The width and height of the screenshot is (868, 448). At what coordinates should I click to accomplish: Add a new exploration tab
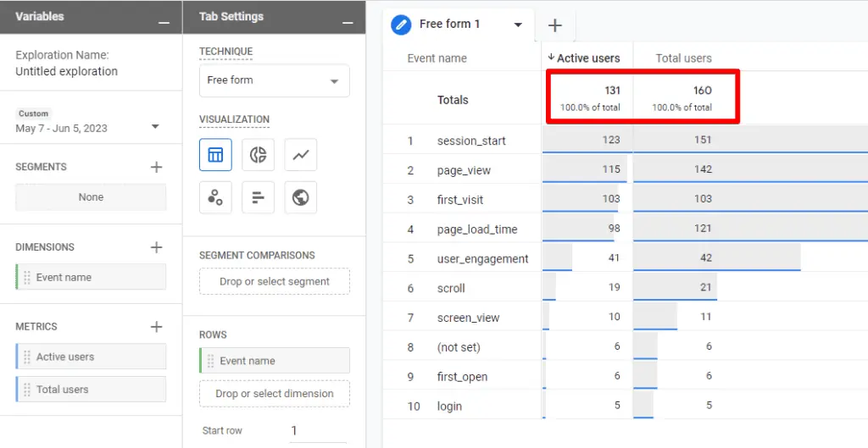click(x=554, y=25)
